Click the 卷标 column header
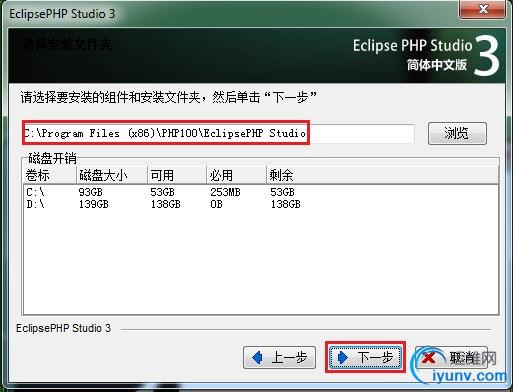513x392 pixels. click(x=50, y=175)
